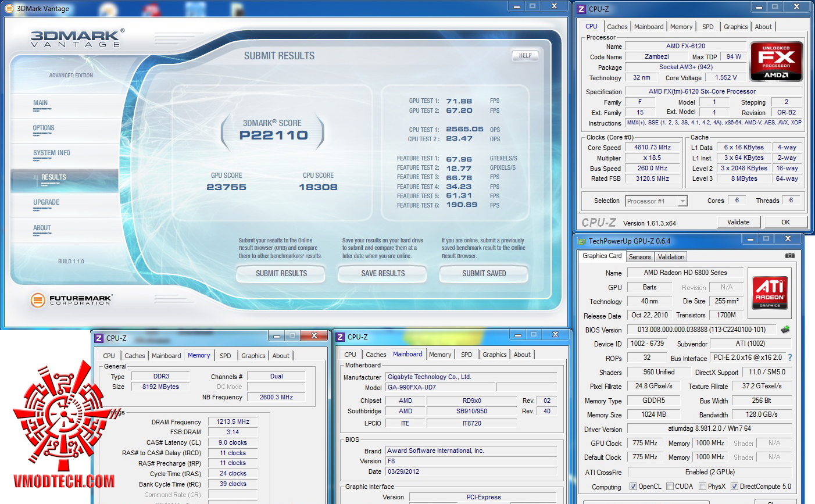Image resolution: width=815 pixels, height=504 pixels.
Task: Click the ATI Radeon graphics logo
Action: pyautogui.click(x=770, y=292)
